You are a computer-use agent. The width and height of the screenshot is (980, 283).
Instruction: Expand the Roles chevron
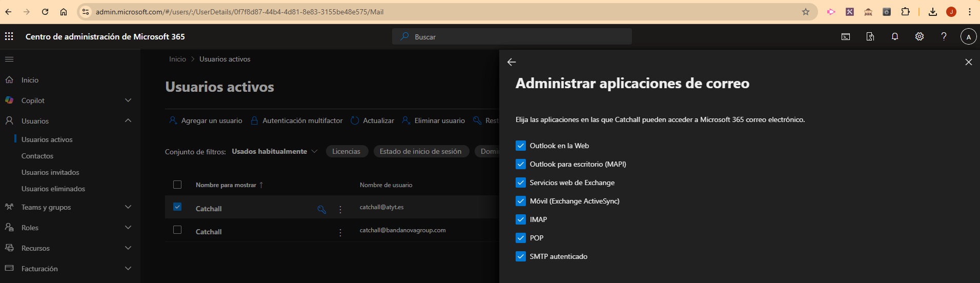[128, 228]
